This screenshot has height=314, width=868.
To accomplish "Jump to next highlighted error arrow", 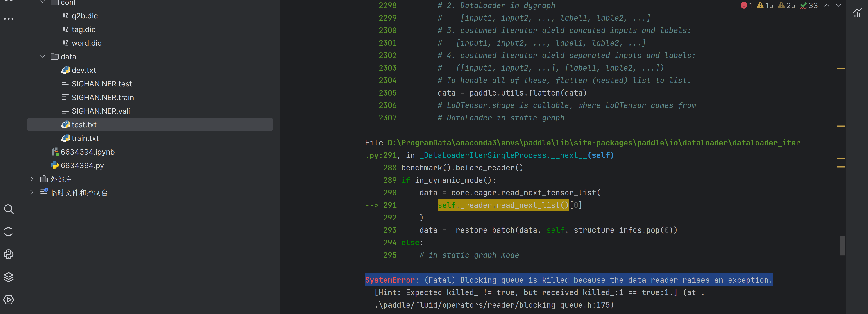I will [x=839, y=5].
